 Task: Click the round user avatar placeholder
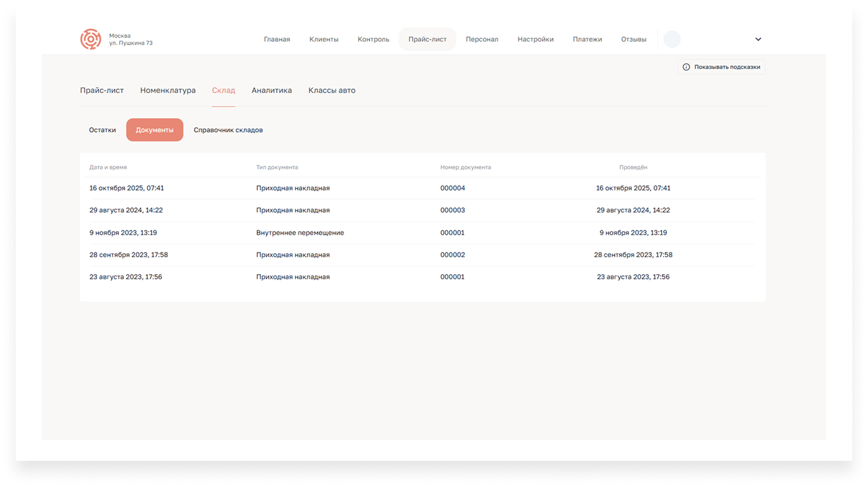tap(672, 39)
